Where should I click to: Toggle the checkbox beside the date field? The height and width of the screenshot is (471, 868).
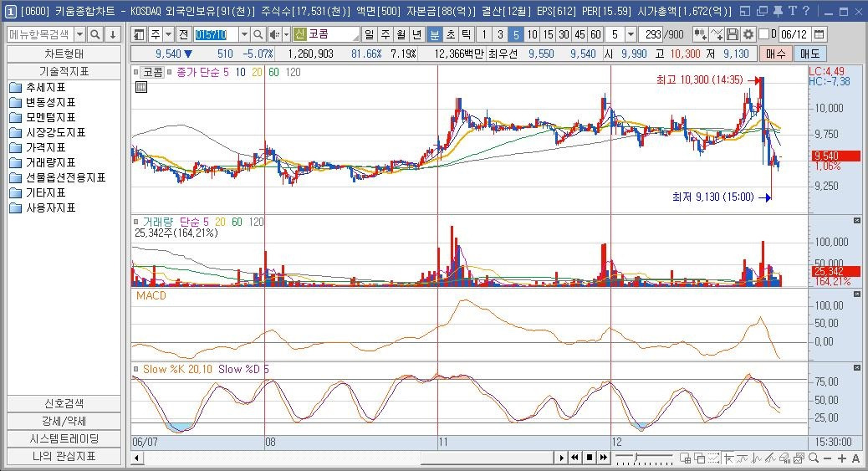764,34
